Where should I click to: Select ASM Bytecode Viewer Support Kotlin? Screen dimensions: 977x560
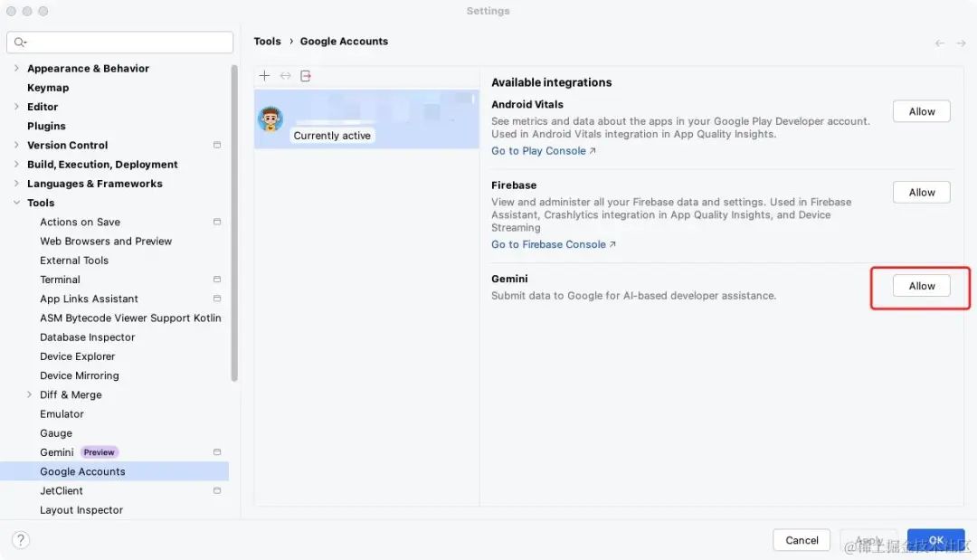pos(130,318)
